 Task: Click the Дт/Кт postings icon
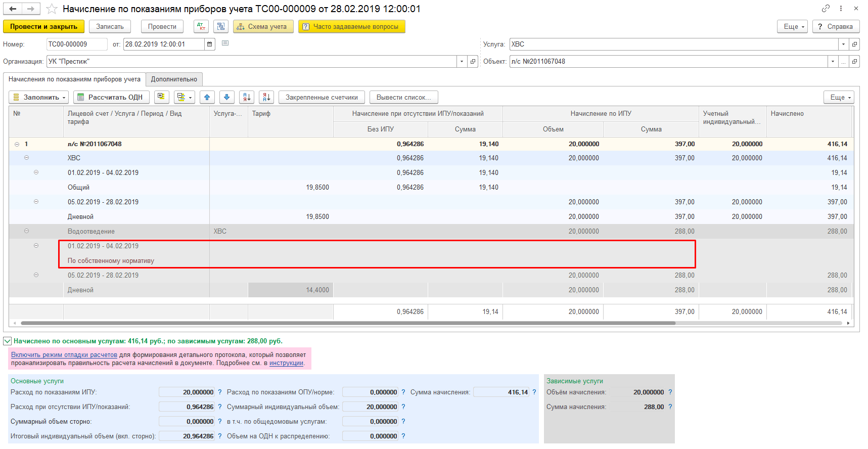pos(201,27)
